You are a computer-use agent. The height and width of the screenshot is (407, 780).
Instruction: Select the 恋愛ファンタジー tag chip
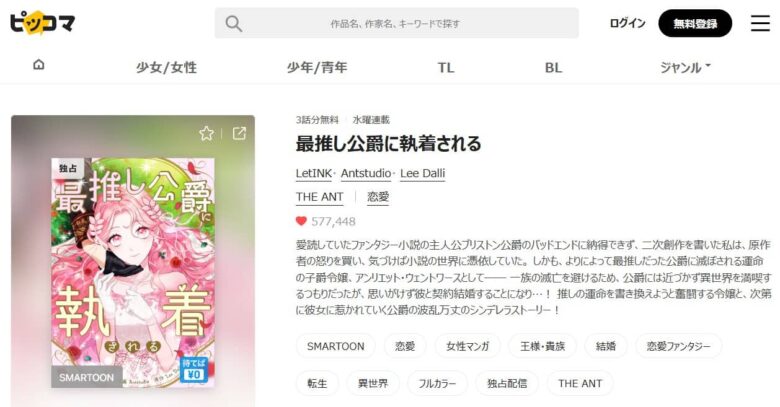tap(679, 346)
